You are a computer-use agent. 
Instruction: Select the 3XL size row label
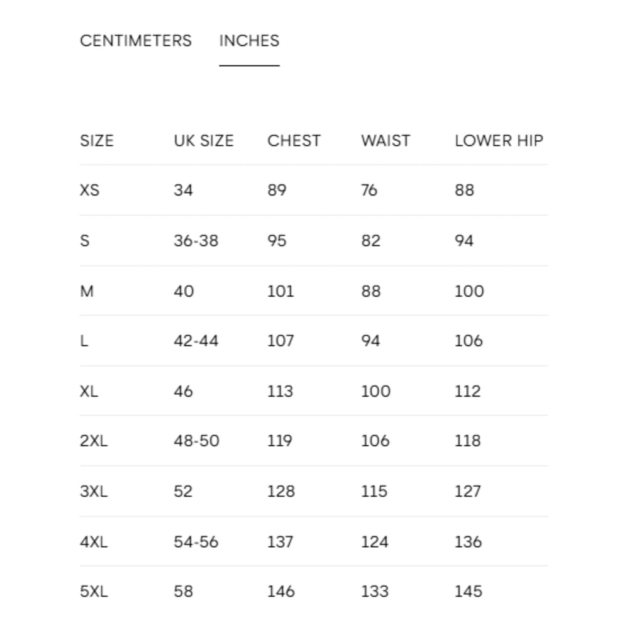94,491
